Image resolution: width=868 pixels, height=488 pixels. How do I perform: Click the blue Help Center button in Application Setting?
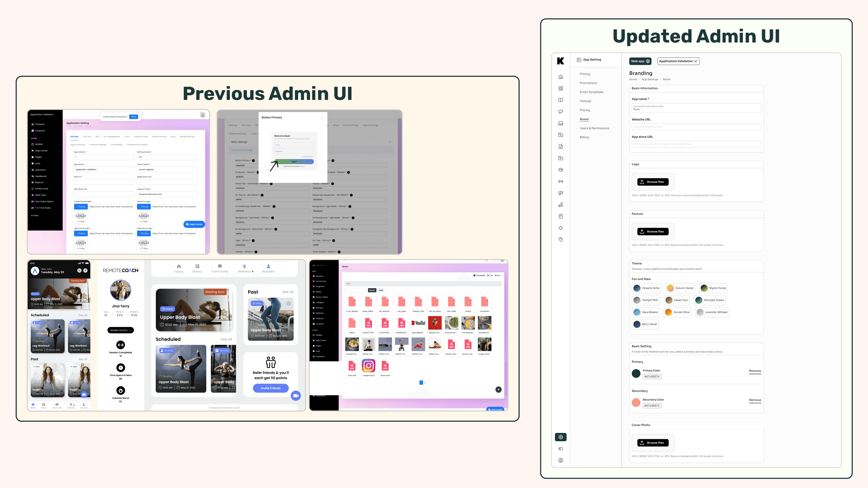pyautogui.click(x=194, y=224)
